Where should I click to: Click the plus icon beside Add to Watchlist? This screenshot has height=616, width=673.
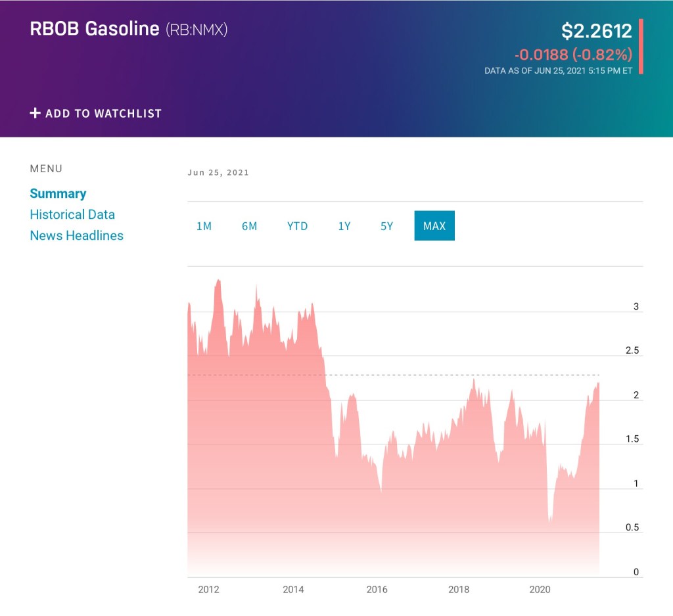point(35,113)
